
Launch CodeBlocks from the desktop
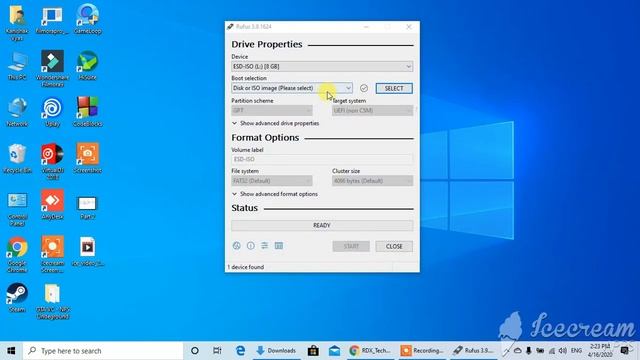87,112
